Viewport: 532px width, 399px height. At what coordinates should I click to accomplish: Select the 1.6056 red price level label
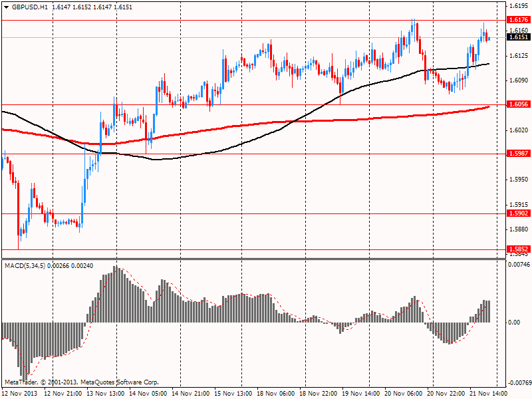coord(519,104)
